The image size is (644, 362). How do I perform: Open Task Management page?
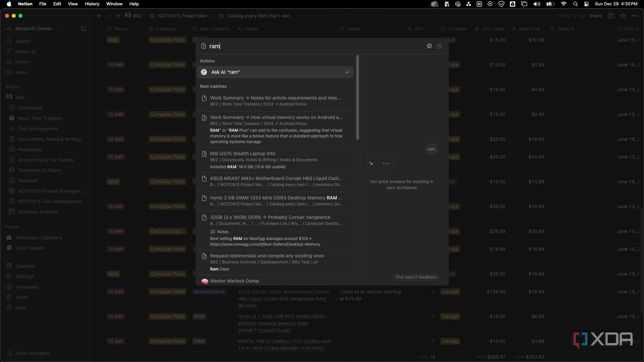(x=38, y=129)
